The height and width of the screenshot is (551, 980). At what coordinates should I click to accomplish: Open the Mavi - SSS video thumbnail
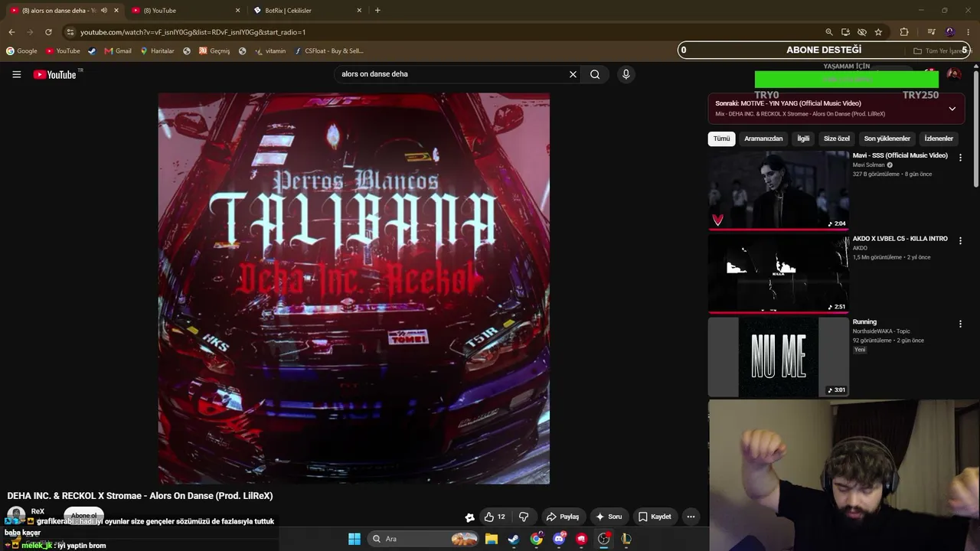779,190
